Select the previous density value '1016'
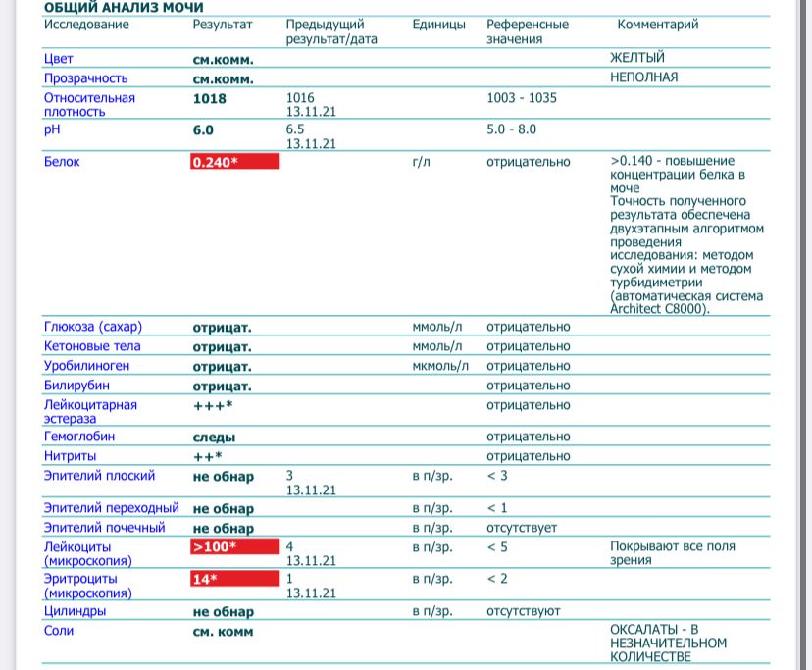812x670 pixels. point(300,97)
